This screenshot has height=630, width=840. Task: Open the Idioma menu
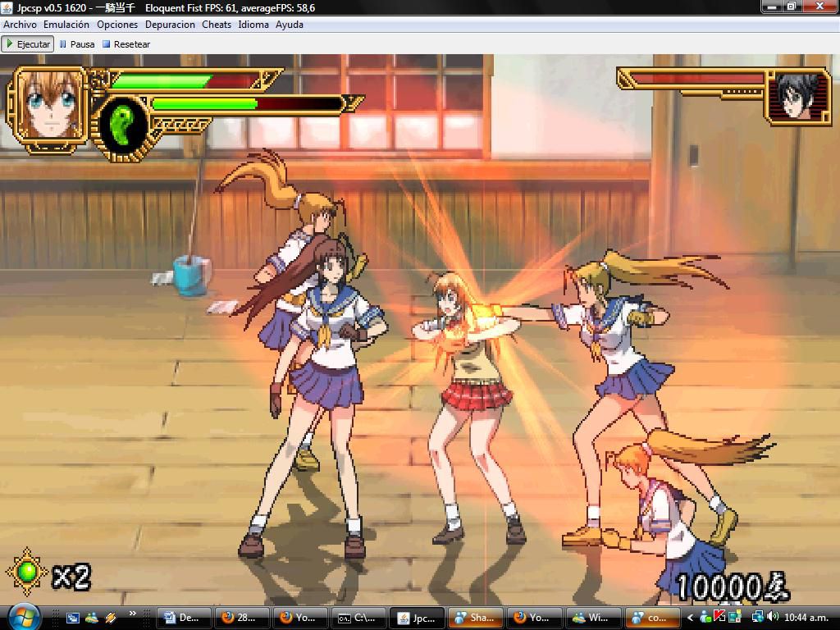[x=253, y=25]
